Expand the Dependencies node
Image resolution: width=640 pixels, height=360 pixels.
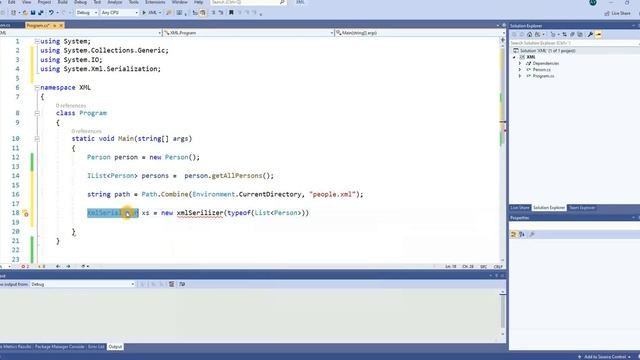pyautogui.click(x=520, y=63)
